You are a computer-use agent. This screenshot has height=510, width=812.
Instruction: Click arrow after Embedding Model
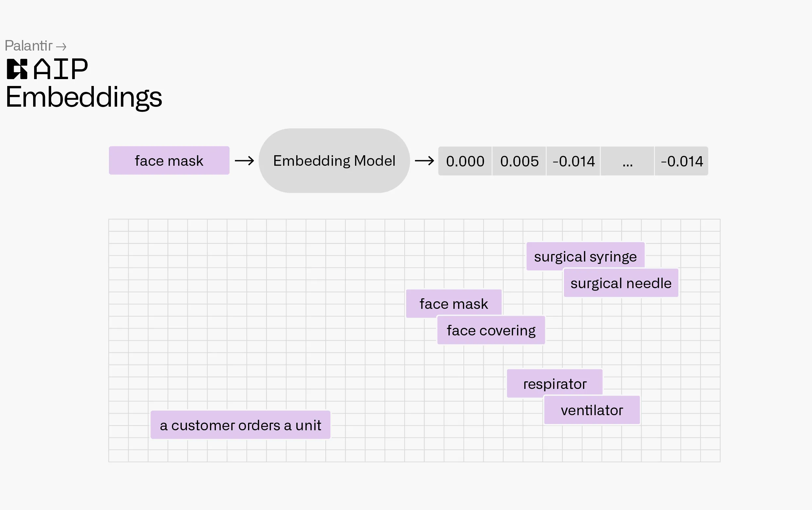click(x=424, y=161)
